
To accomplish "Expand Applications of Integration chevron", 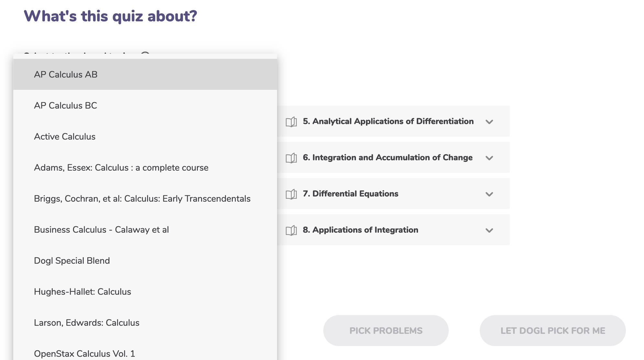I will point(489,230).
